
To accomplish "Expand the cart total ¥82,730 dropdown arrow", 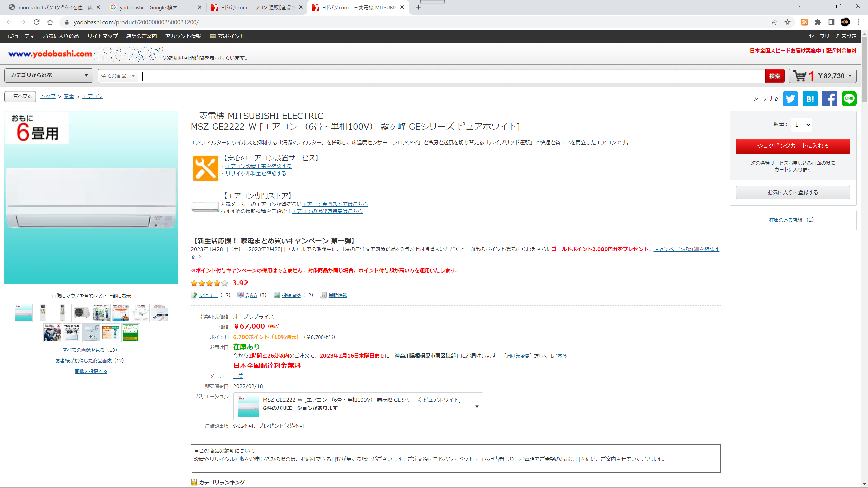I will [x=850, y=76].
